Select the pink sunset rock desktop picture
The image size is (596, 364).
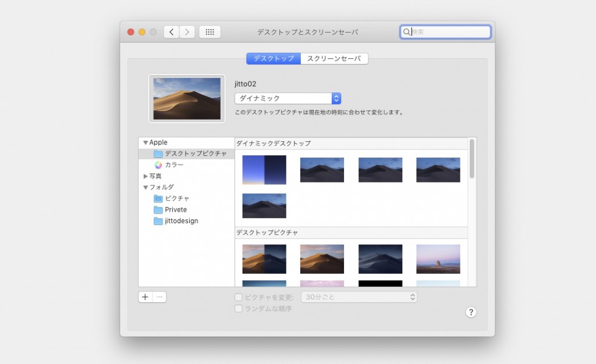438,259
